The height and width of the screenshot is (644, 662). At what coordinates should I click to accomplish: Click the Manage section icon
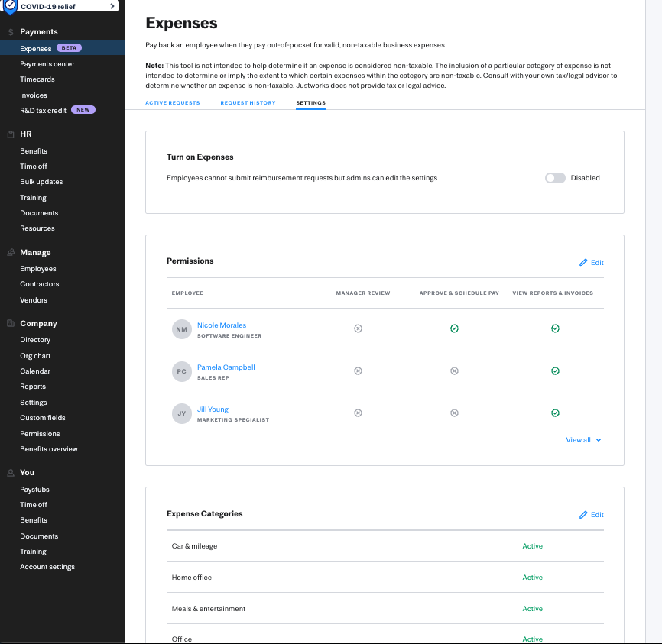[x=10, y=253]
